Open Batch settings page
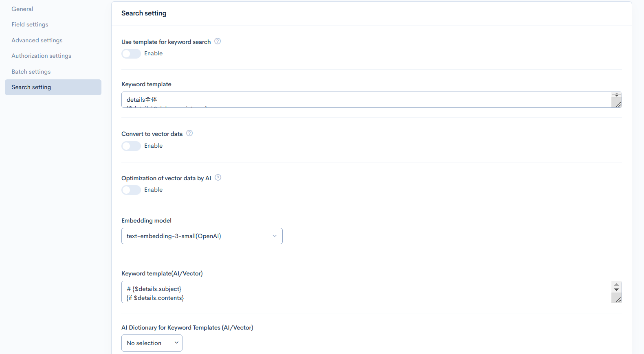This screenshot has width=644, height=354. click(31, 72)
